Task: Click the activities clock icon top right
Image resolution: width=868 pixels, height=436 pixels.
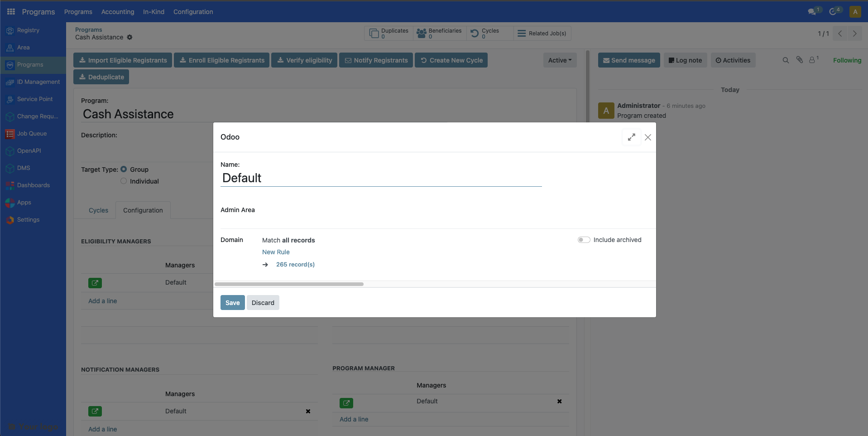Action: tap(834, 11)
